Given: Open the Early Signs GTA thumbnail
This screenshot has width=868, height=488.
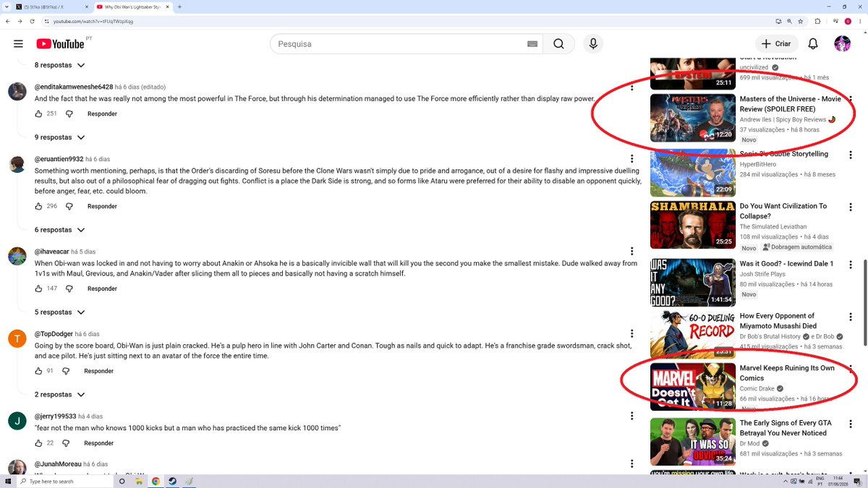Looking at the screenshot, I should click(693, 442).
